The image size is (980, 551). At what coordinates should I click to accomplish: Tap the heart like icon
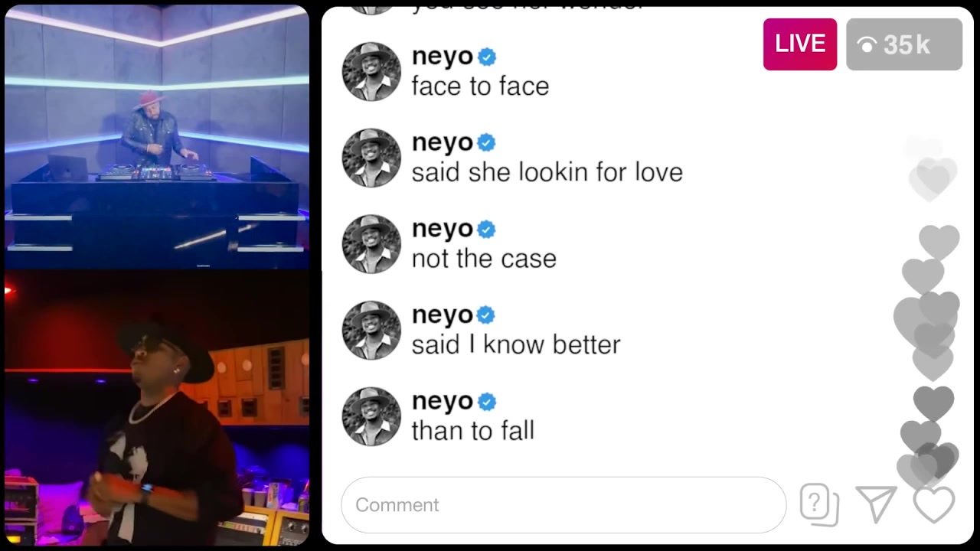934,504
